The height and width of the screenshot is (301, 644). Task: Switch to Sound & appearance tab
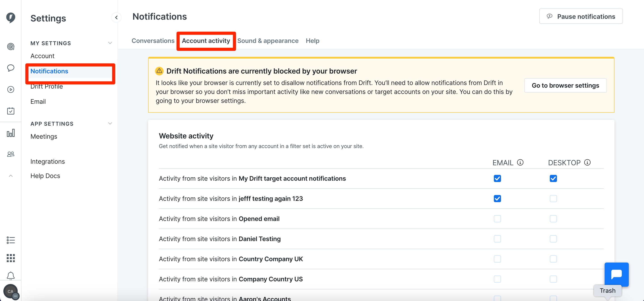point(268,41)
